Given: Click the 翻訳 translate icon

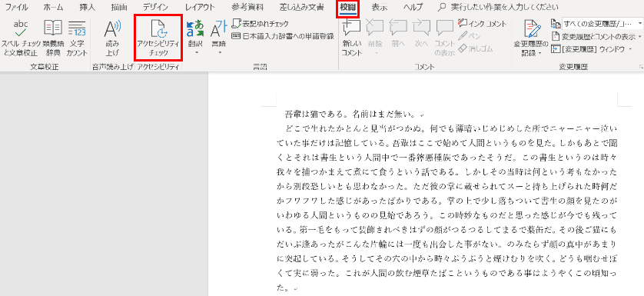Looking at the screenshot, I should (195, 28).
